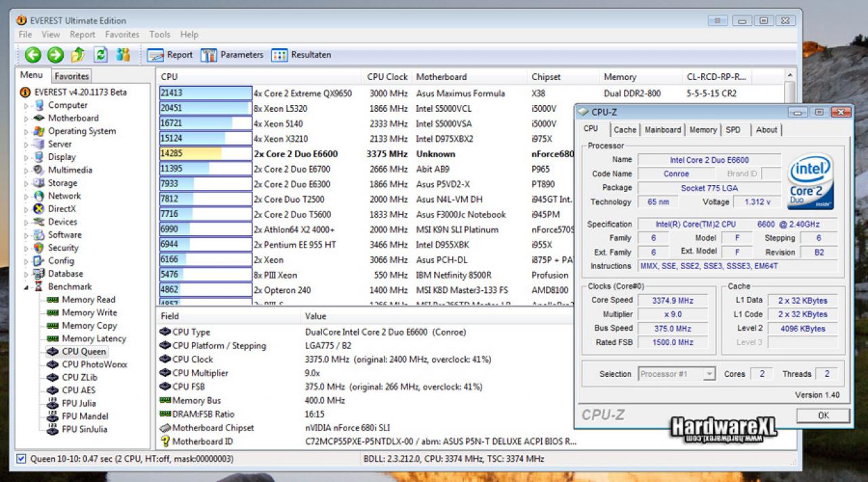Click the green Back arrow icon
Image resolution: width=868 pixels, height=482 pixels.
click(33, 55)
